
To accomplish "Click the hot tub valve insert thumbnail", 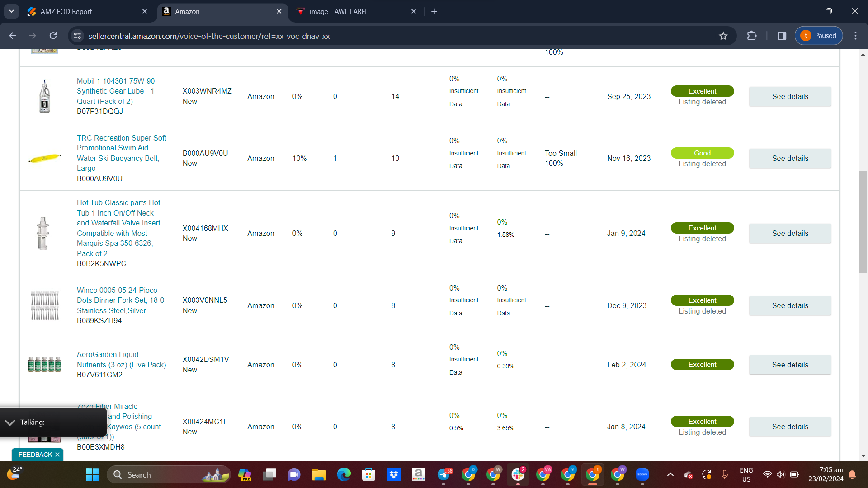I will click(43, 233).
